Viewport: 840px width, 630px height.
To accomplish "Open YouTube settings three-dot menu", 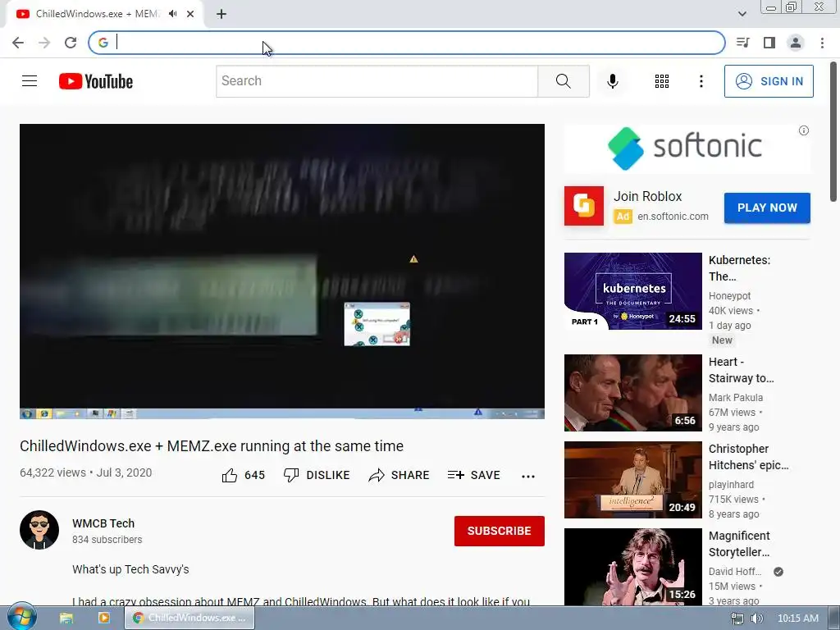I will point(701,81).
